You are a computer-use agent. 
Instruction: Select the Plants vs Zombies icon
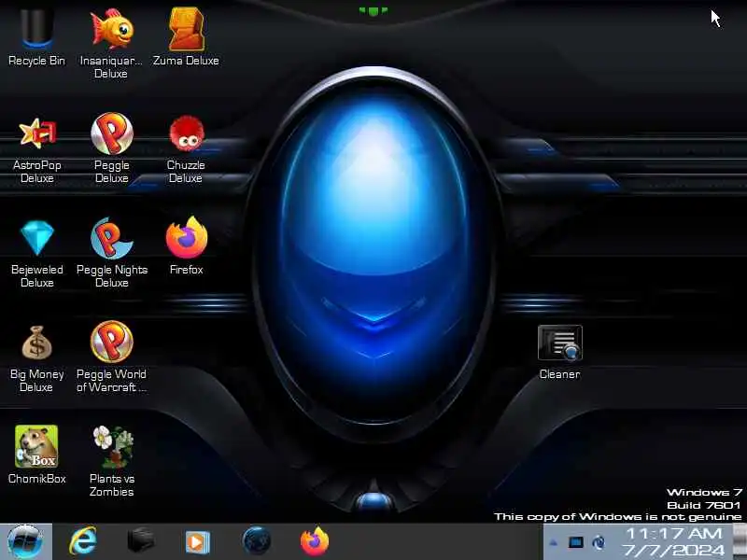[x=112, y=446]
